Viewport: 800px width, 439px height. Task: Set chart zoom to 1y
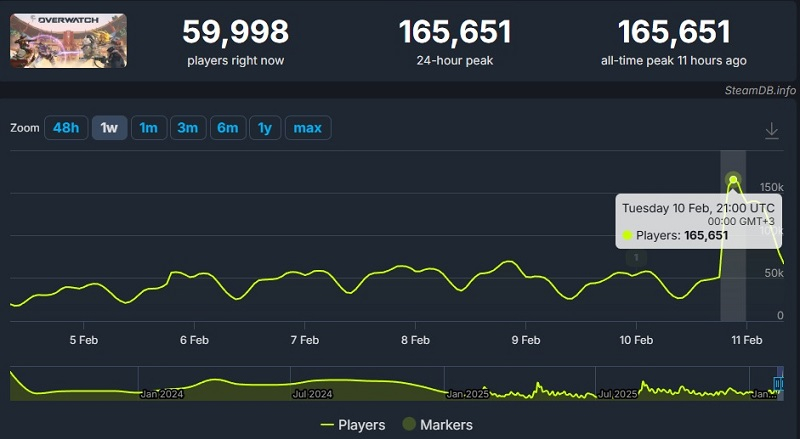click(x=265, y=128)
